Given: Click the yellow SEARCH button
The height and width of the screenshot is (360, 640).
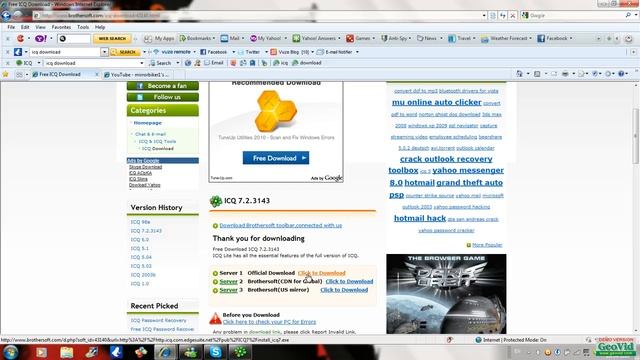Looking at the screenshot, I should [x=125, y=52].
